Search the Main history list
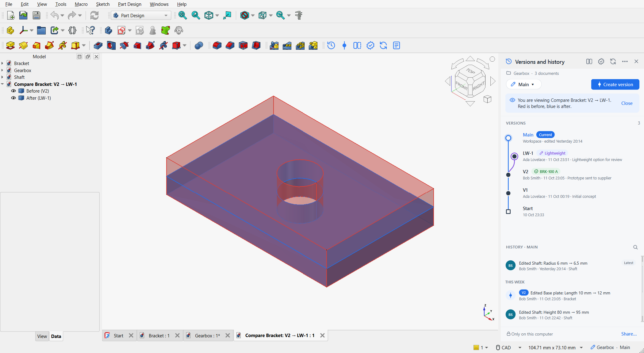This screenshot has height=353, width=644. [x=635, y=247]
